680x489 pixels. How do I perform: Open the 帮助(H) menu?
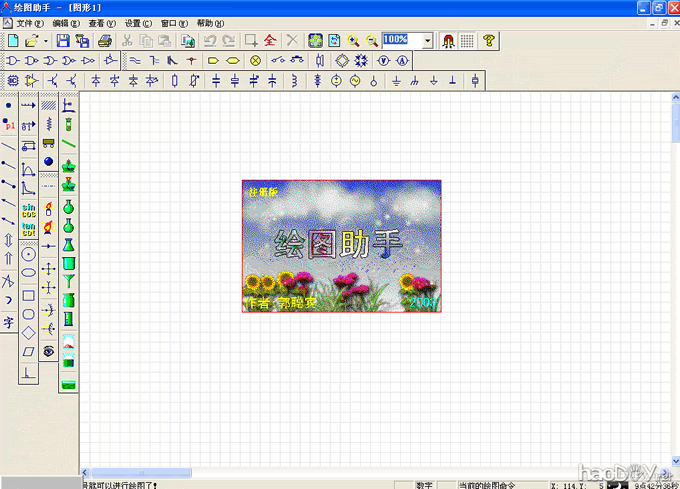coord(211,22)
